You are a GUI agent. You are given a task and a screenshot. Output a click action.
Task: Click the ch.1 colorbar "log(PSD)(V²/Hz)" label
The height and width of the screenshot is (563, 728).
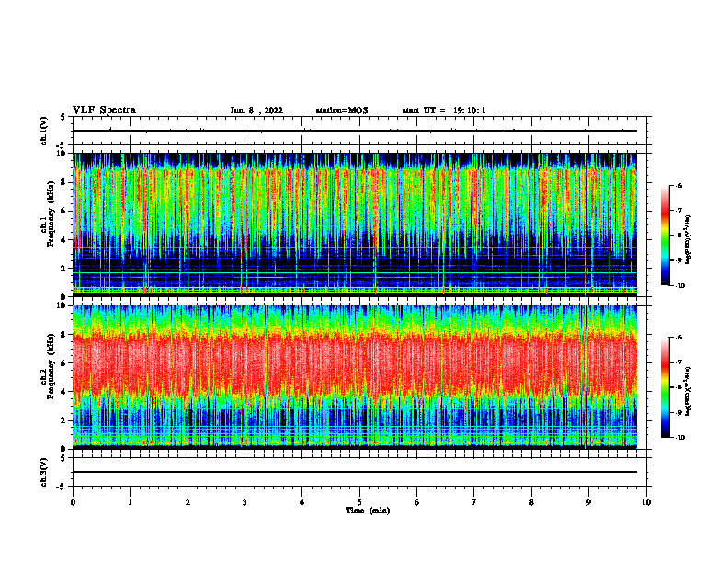pos(688,239)
